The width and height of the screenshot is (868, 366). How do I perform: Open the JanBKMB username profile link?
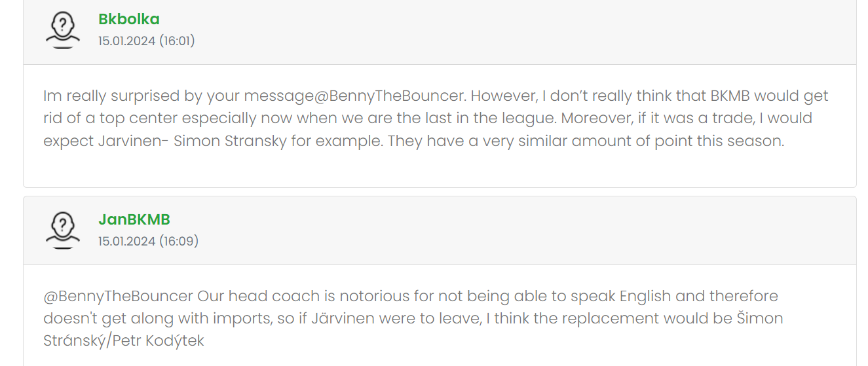134,220
